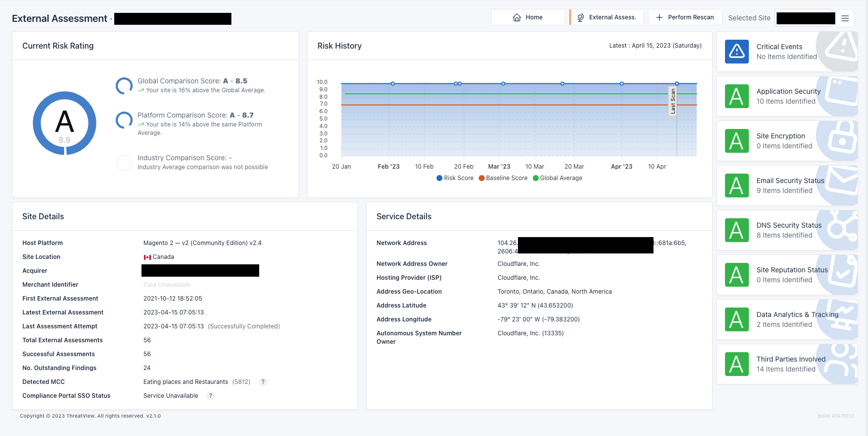This screenshot has height=436, width=868.
Task: Click the Perform Rescan button
Action: tap(685, 17)
